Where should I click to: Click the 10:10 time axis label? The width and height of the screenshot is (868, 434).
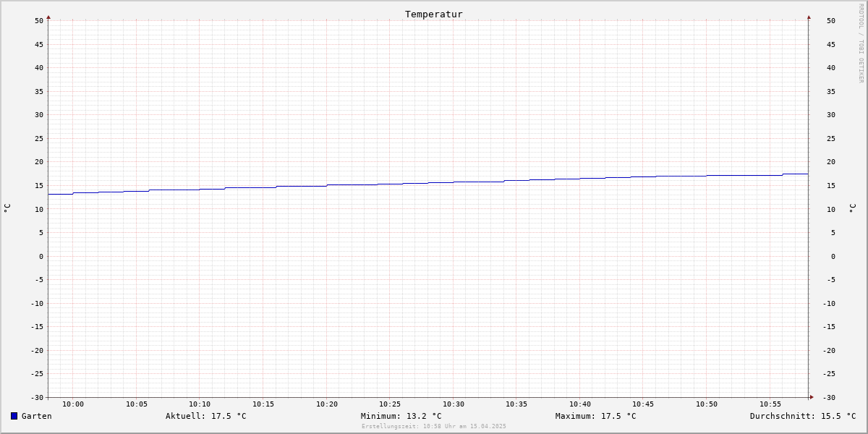(x=200, y=404)
